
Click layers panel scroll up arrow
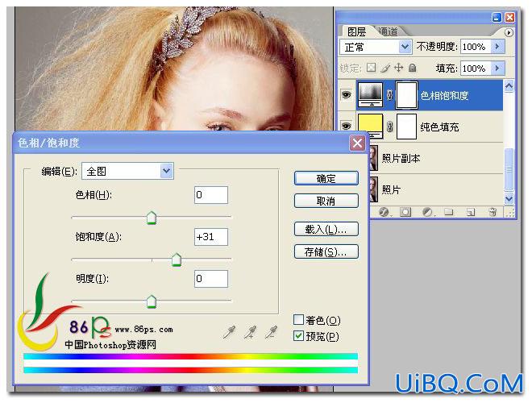coord(509,86)
